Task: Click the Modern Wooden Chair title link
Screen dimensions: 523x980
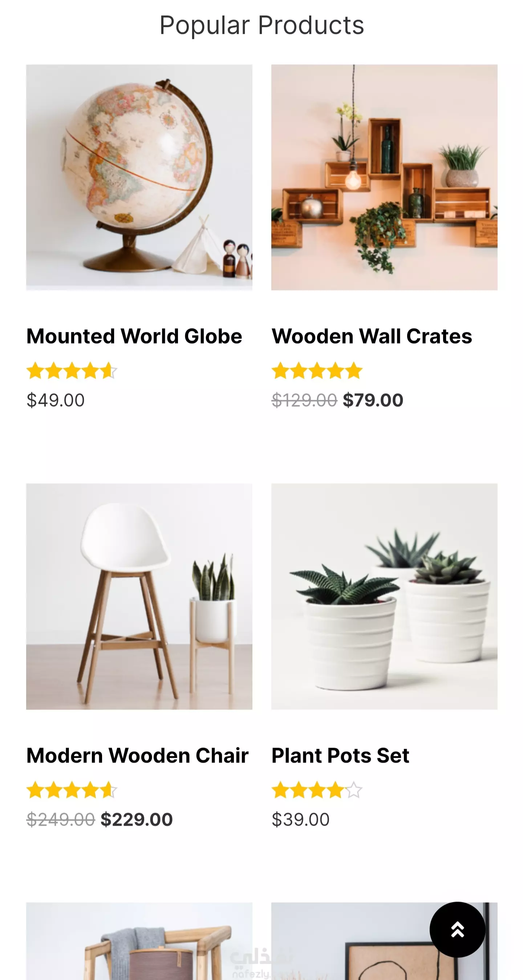Action: pyautogui.click(x=137, y=756)
